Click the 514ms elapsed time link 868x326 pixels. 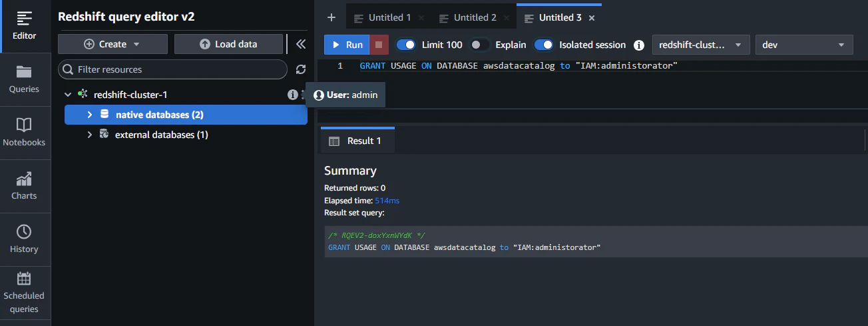tap(387, 200)
